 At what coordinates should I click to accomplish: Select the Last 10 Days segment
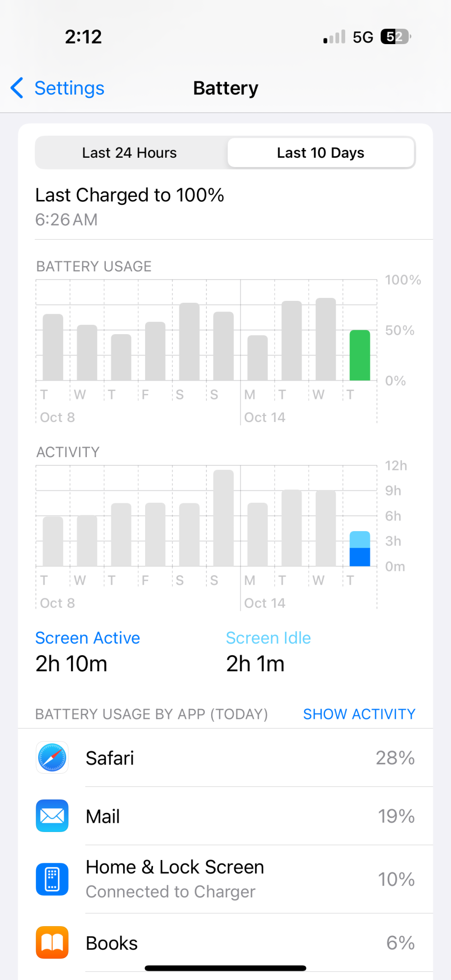(x=321, y=153)
